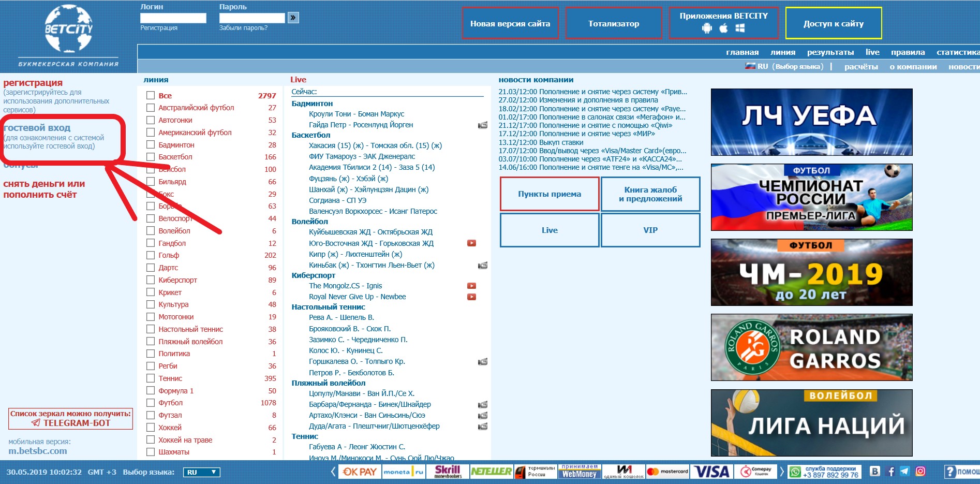Play video for Royal Never Give Up - Newbee

tap(471, 297)
